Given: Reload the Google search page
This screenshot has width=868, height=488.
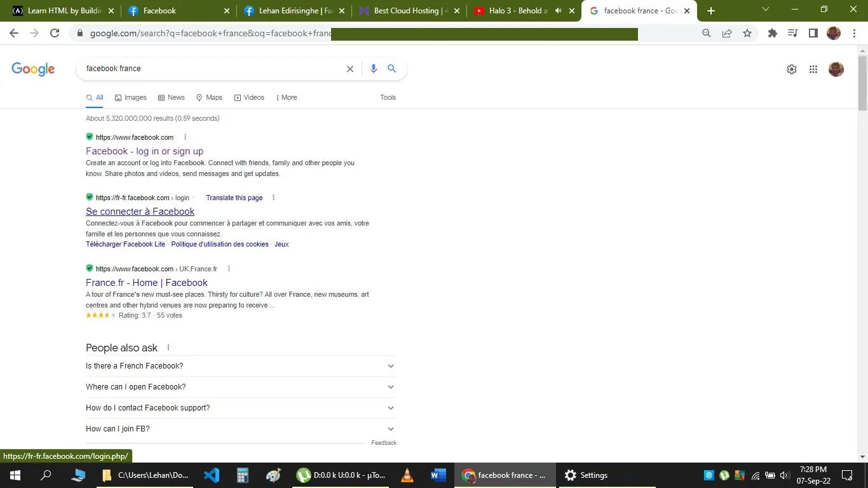Looking at the screenshot, I should (x=55, y=33).
